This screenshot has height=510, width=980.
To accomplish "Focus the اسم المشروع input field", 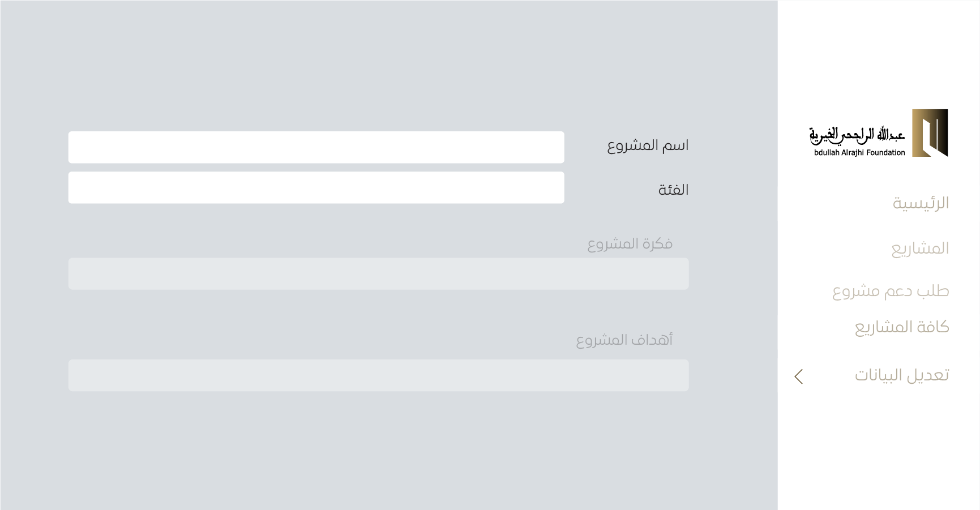I will 316,147.
